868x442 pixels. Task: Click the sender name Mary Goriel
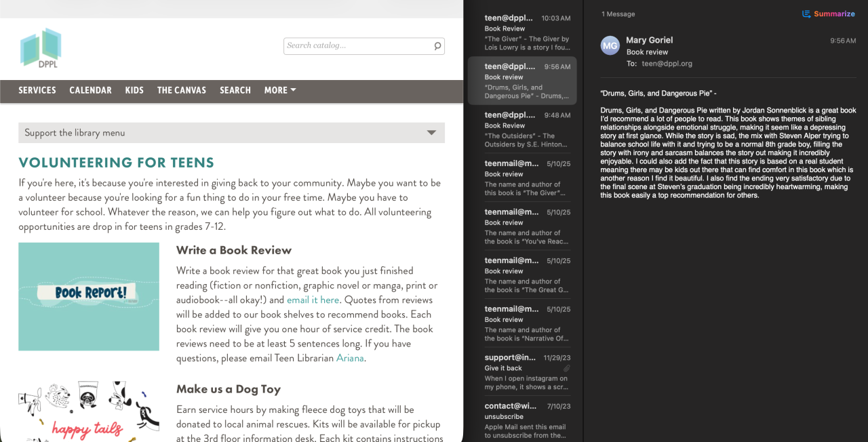650,40
